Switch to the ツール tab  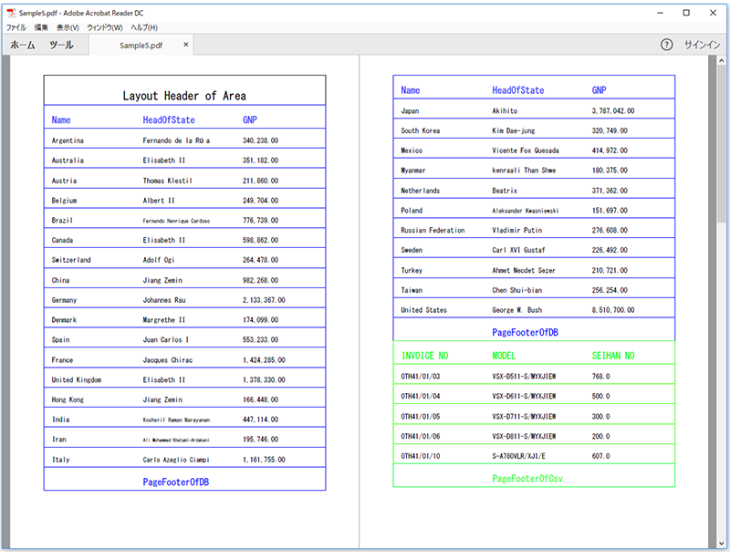point(61,46)
